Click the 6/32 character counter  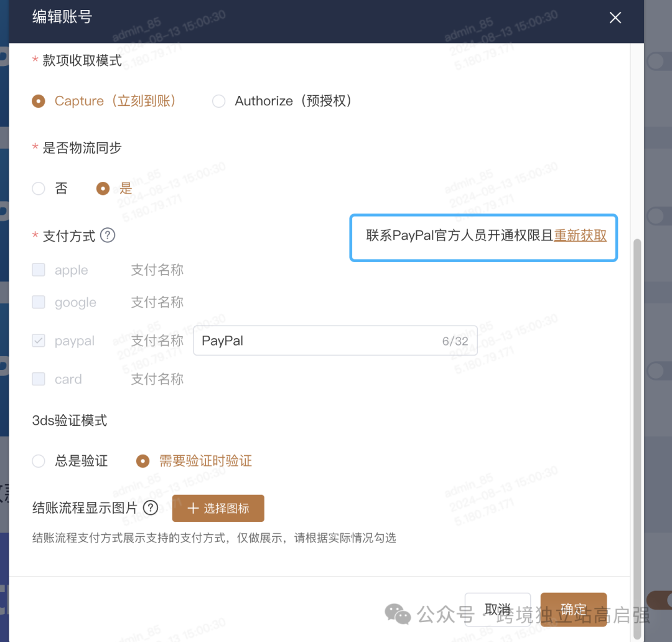tap(455, 341)
